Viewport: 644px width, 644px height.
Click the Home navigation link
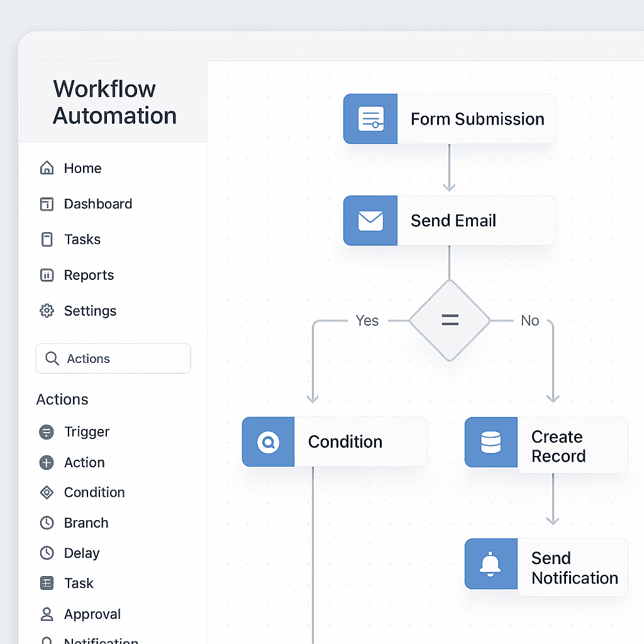pos(82,168)
